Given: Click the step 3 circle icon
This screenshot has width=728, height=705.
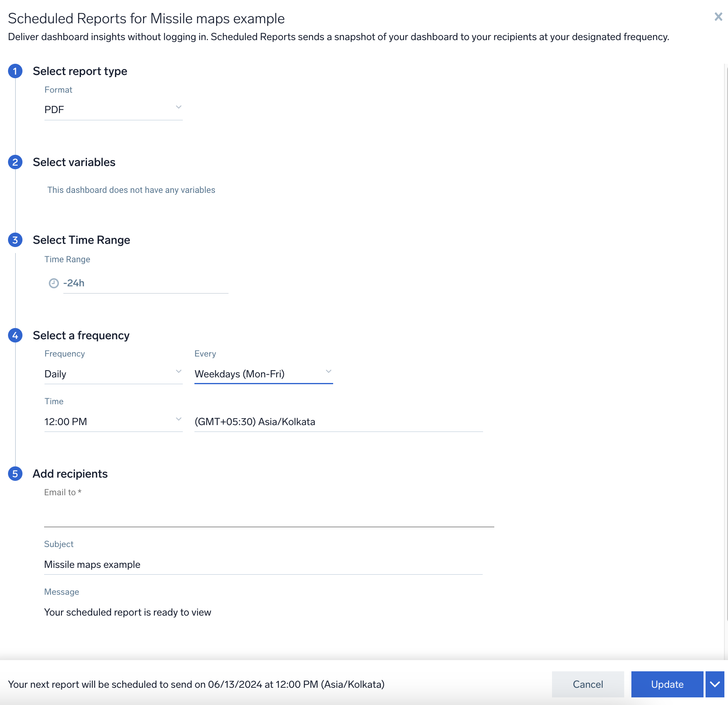Looking at the screenshot, I should [15, 240].
